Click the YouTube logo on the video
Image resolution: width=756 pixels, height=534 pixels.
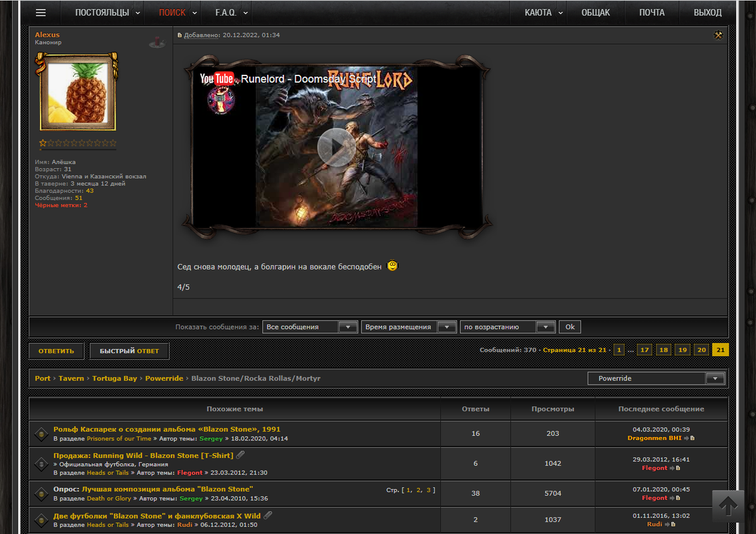(217, 79)
